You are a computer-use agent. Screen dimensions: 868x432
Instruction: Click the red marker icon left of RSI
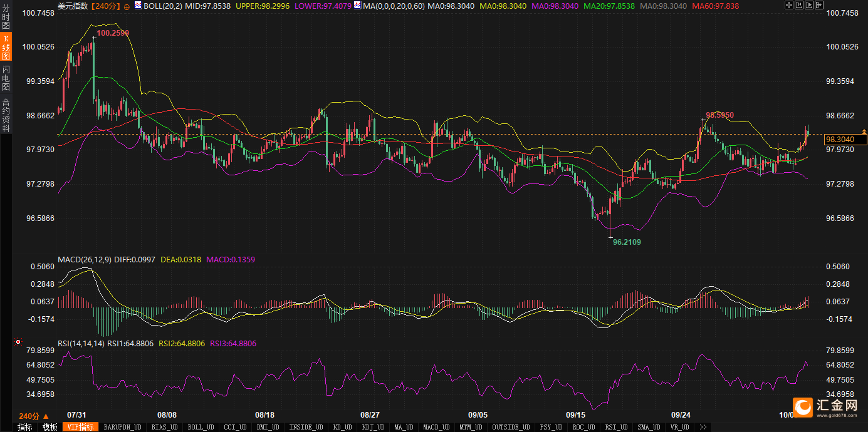(18, 342)
